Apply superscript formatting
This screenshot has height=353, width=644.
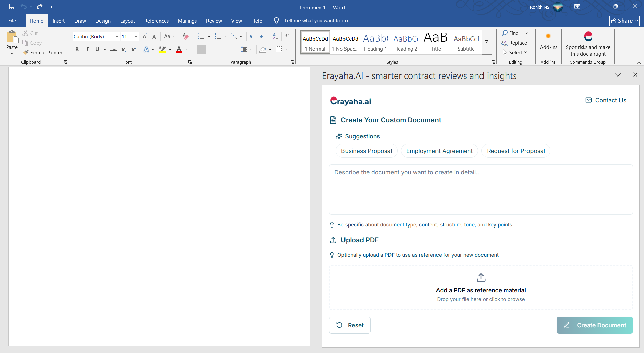134,50
